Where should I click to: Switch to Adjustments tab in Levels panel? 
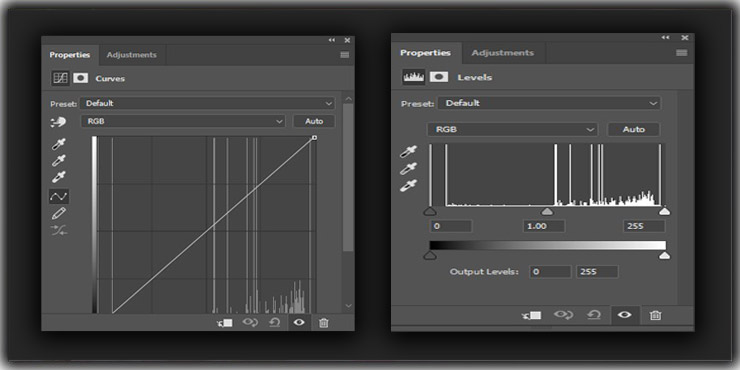(x=503, y=53)
